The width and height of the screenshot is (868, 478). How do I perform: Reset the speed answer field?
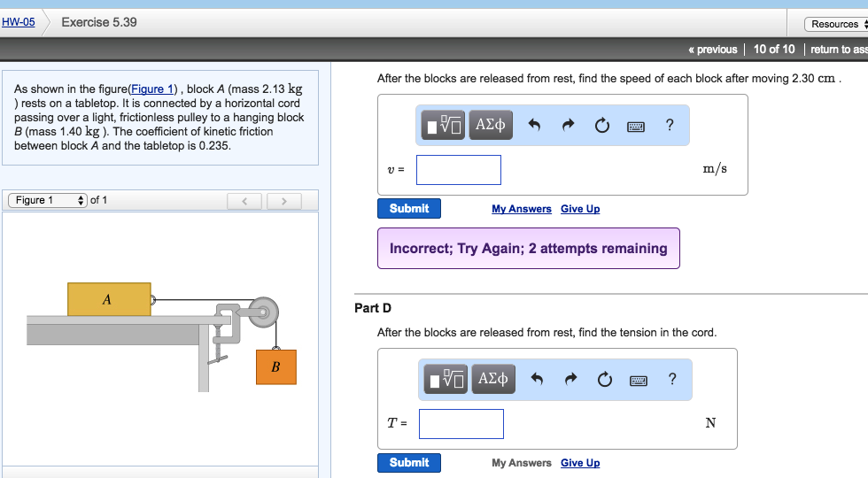(x=601, y=126)
